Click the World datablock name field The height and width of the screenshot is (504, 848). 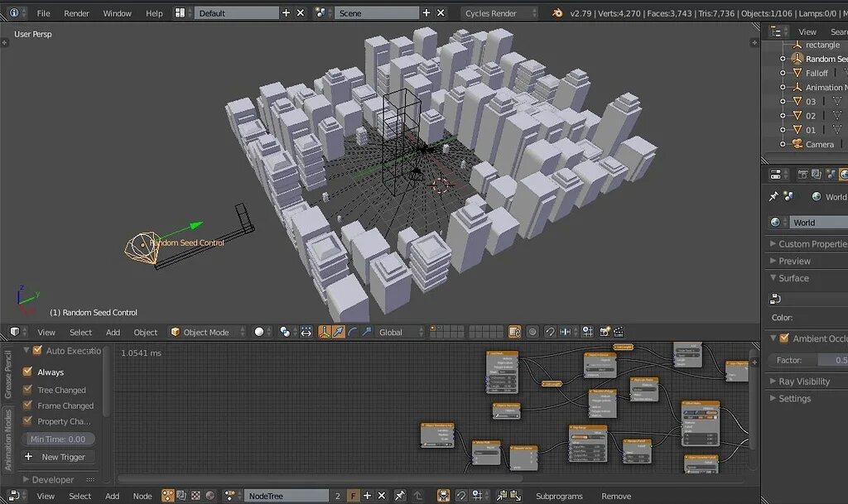819,222
